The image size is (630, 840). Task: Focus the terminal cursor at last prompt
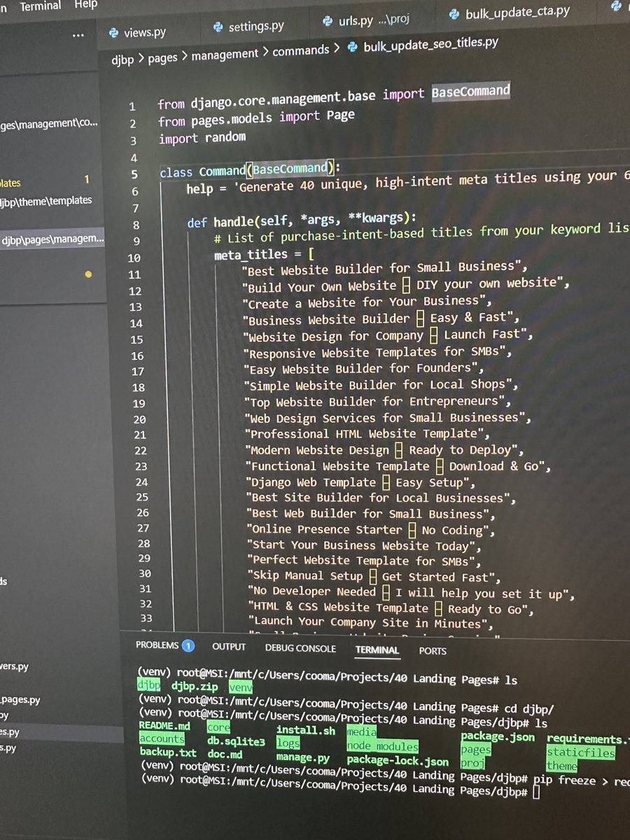536,792
